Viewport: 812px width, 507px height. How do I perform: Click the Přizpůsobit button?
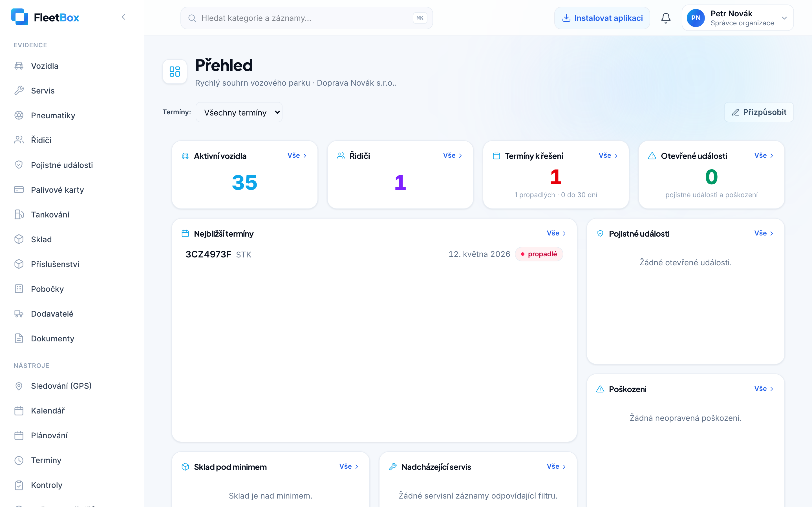point(759,112)
